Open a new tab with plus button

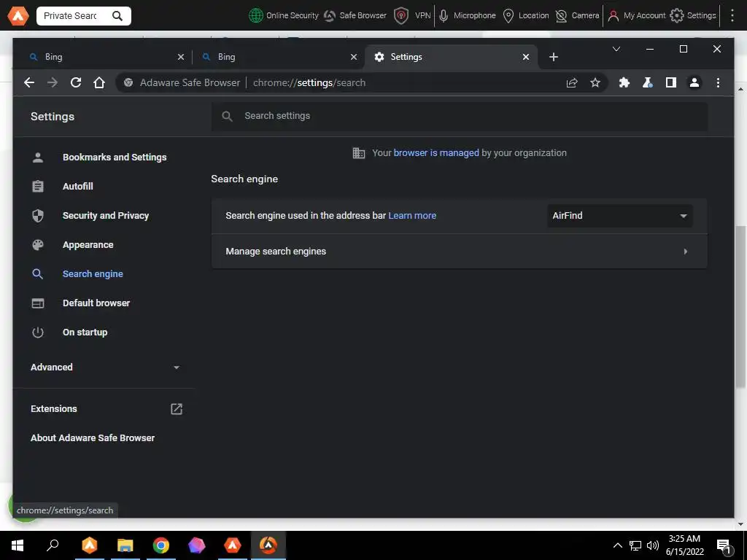pos(553,57)
